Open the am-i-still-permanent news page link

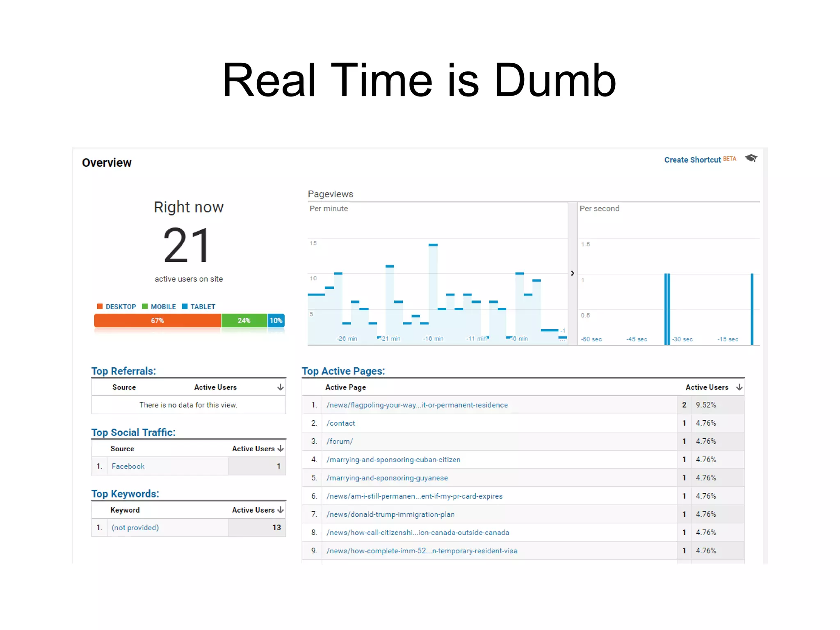(x=415, y=496)
